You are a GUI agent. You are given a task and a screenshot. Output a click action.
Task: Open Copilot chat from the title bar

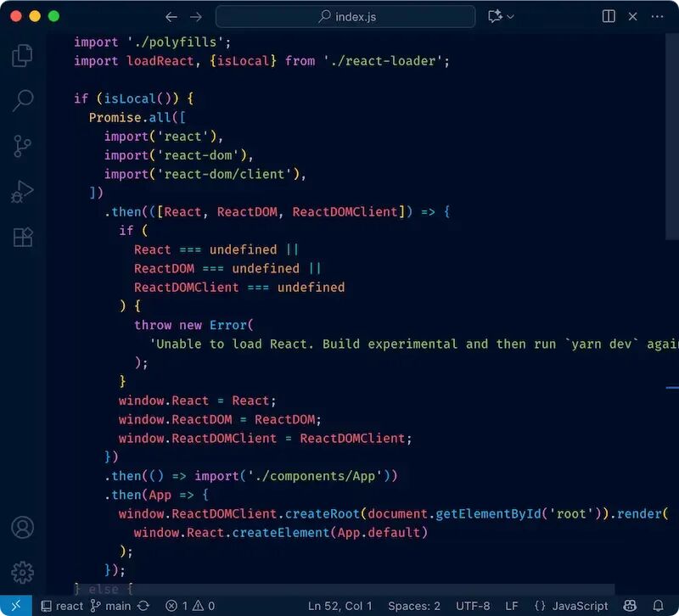[x=495, y=16]
